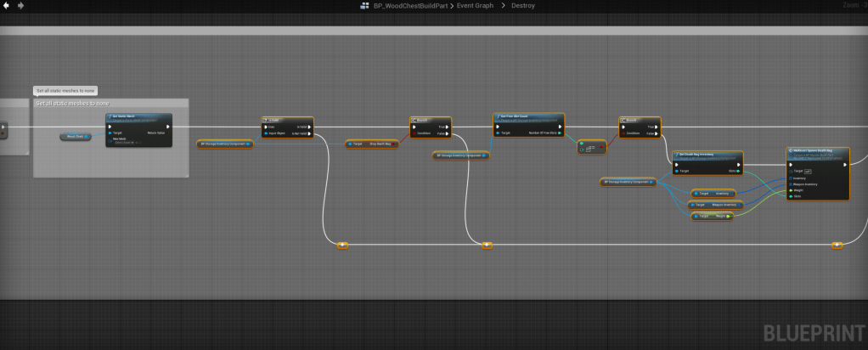Click the integer comparison operator node
The width and height of the screenshot is (868, 350).
[x=591, y=147]
